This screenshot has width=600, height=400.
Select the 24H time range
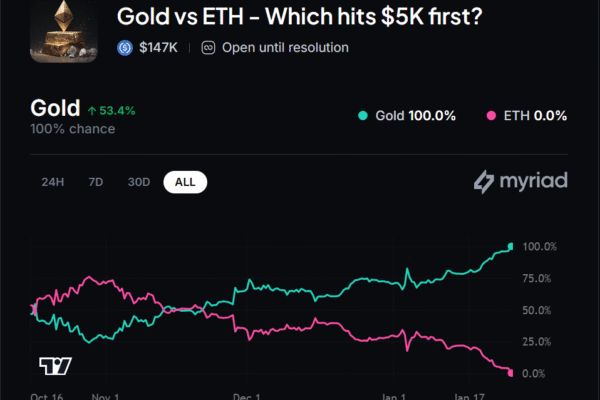click(x=53, y=182)
